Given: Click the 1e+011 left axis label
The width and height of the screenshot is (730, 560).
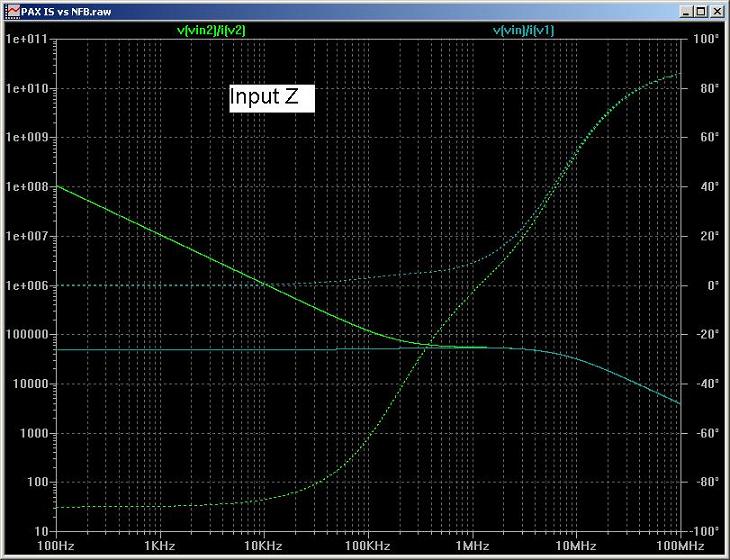Looking at the screenshot, I should click(27, 39).
